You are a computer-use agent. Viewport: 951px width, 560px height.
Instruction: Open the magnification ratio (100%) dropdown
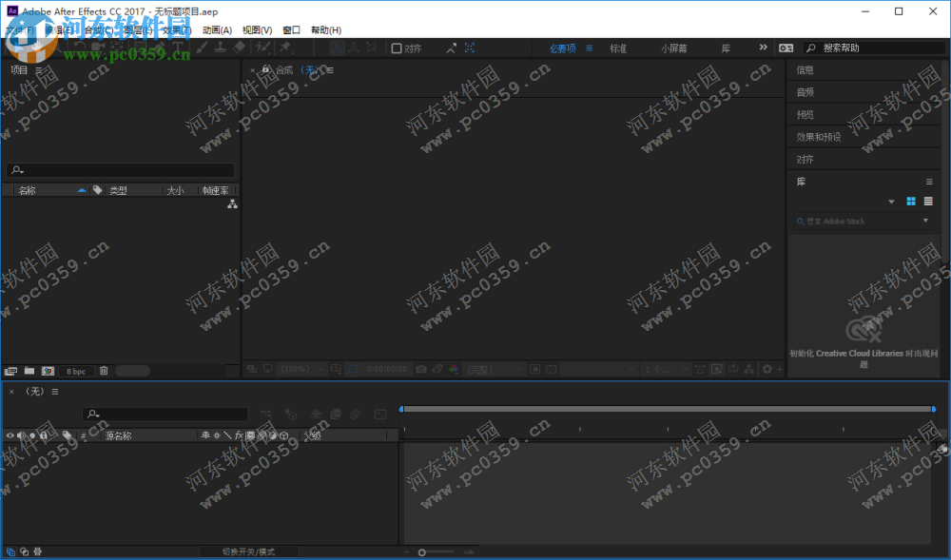298,369
